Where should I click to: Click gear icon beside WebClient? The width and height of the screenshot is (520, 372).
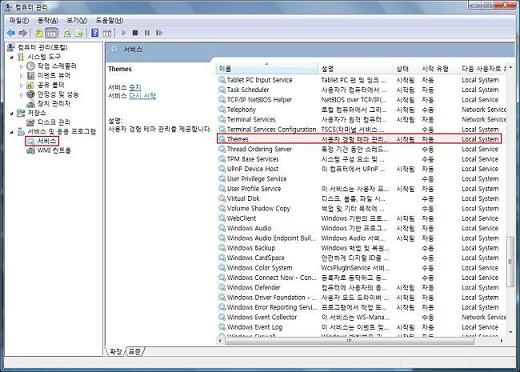(x=222, y=218)
